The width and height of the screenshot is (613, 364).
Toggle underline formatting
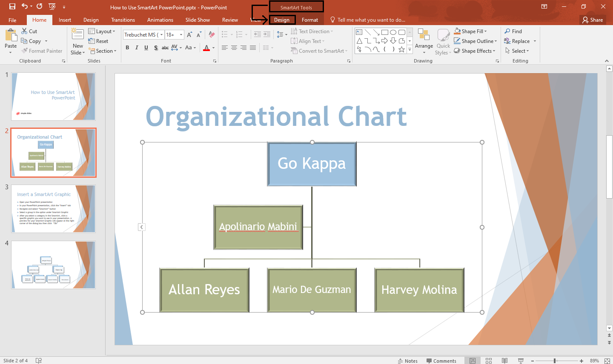tap(146, 48)
